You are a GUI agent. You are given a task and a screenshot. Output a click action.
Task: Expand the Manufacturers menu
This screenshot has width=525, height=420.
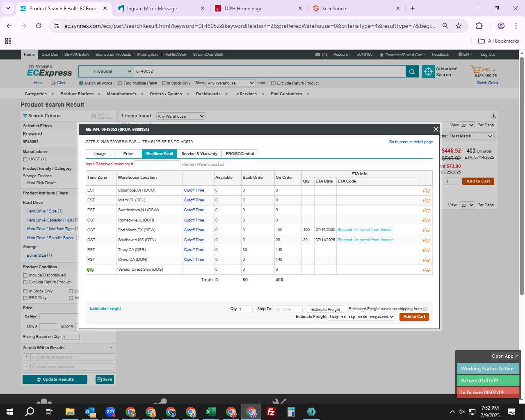125,94
